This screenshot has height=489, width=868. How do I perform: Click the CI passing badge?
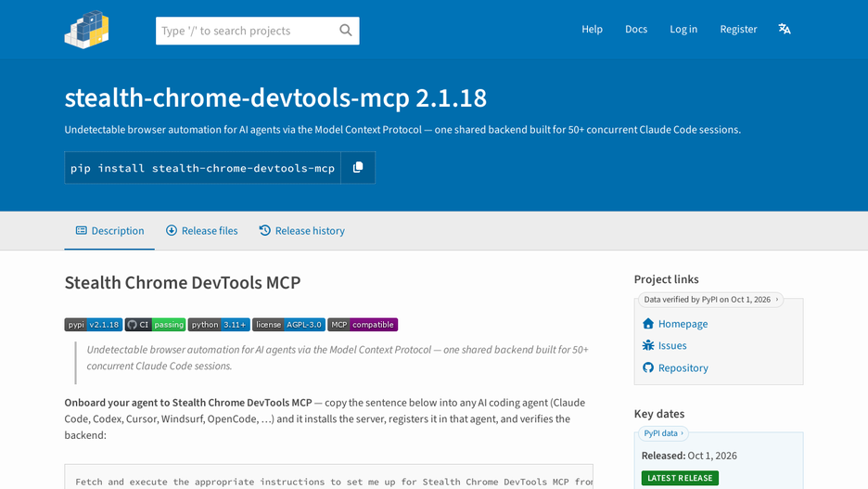pyautogui.click(x=155, y=325)
